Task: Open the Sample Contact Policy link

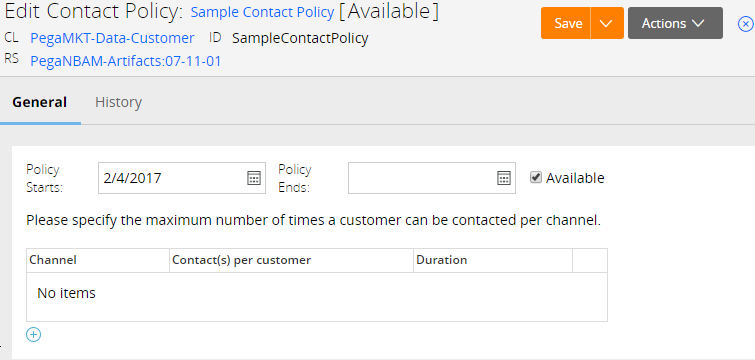Action: coord(262,13)
